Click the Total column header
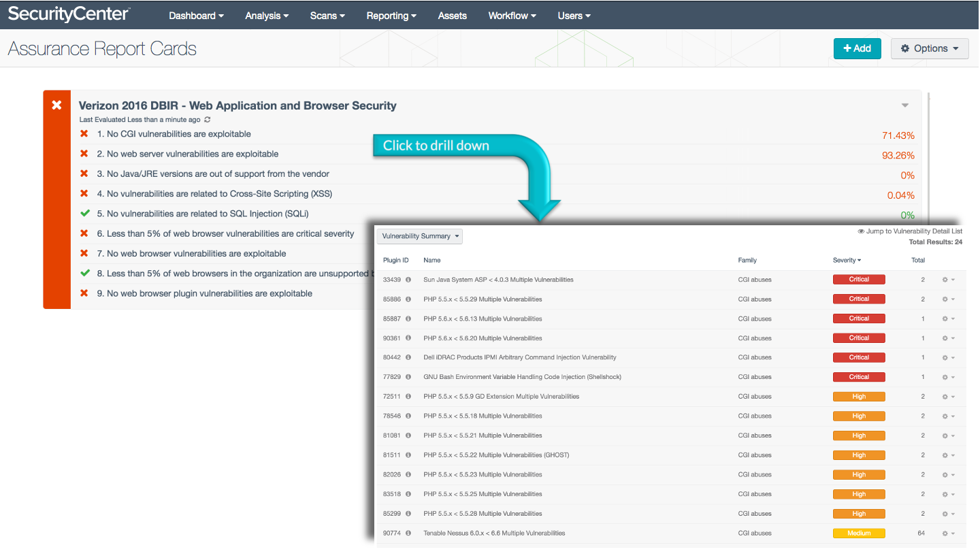 pyautogui.click(x=918, y=260)
